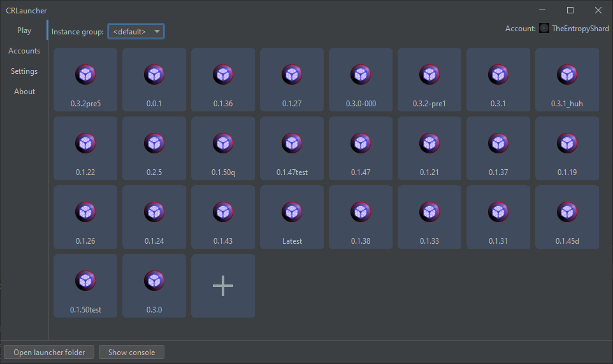Select the 0.3.2pre5 instance icon

85,74
